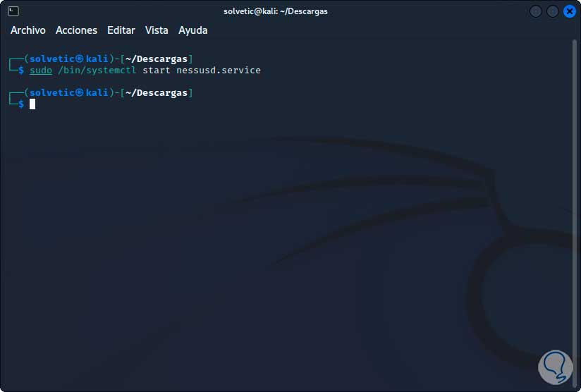Viewport: 581px width, 392px height.
Task: Click ~/Descargas in the first prompt line
Action: coord(157,59)
